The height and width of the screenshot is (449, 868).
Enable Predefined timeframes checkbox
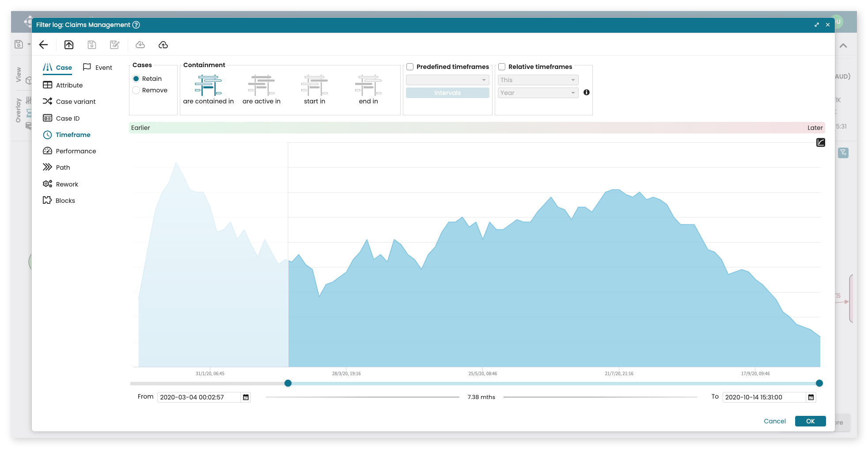coord(410,67)
